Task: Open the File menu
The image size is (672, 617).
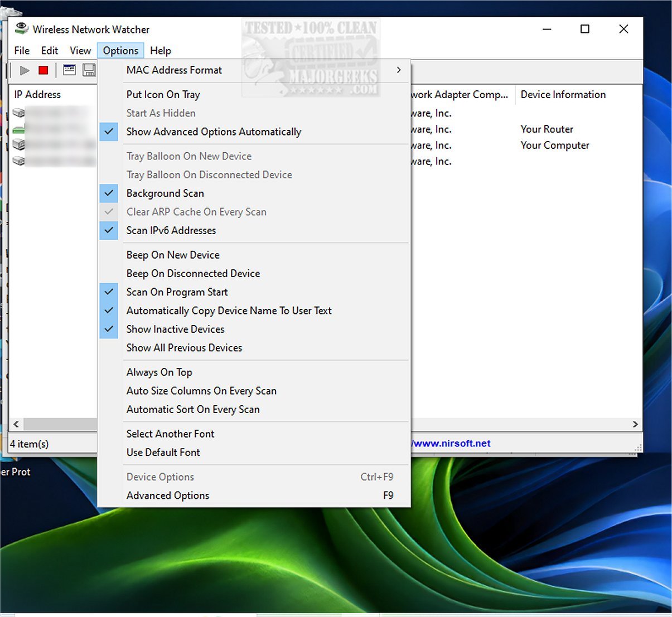Action: pyautogui.click(x=22, y=51)
